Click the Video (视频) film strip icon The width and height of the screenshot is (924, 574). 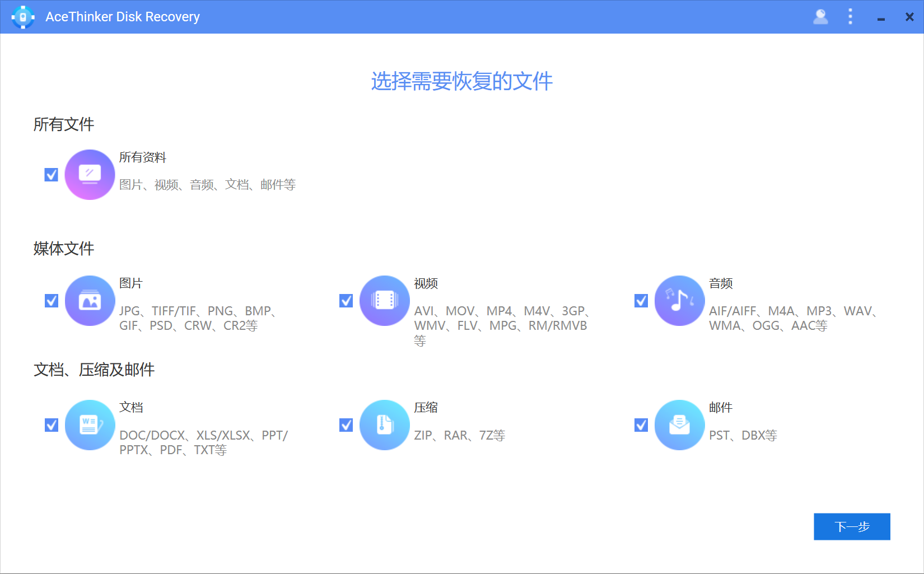tap(385, 301)
